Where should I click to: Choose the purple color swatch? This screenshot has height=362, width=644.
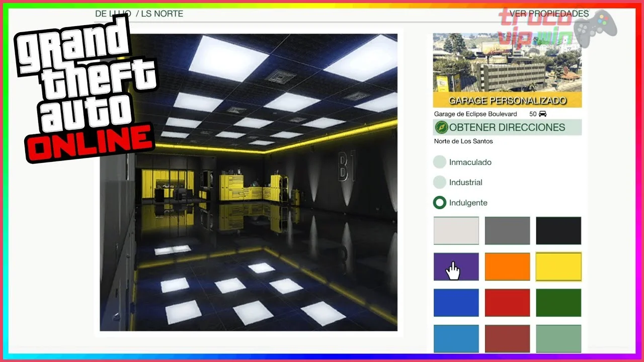[456, 266]
